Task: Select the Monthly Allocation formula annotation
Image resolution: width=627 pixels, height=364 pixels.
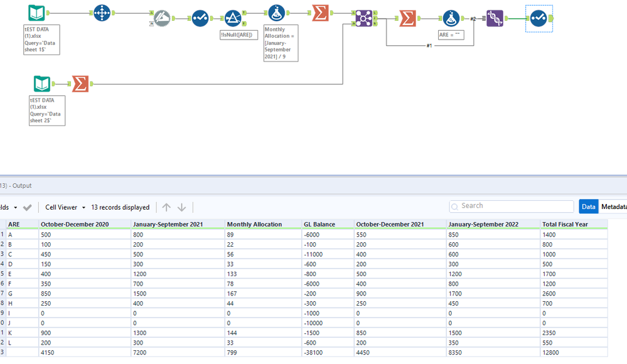Action: pos(281,43)
